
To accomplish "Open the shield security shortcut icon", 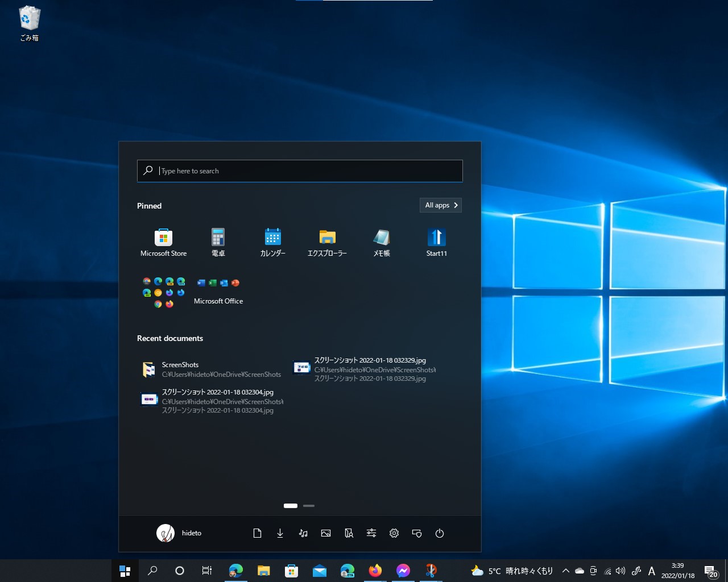I will (417, 533).
